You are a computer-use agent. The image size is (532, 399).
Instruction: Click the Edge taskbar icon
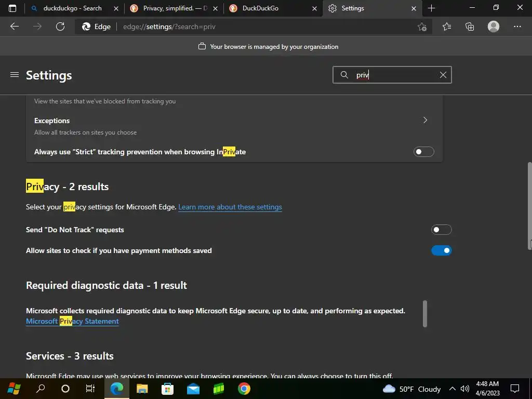point(116,389)
